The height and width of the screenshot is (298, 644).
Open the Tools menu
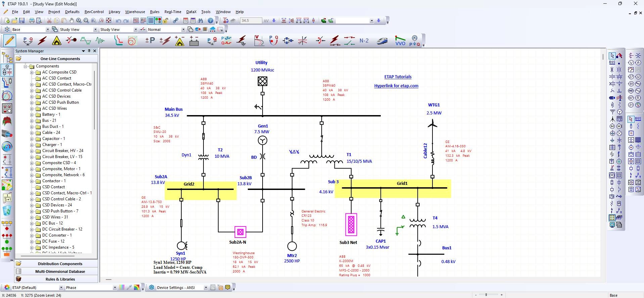click(206, 12)
